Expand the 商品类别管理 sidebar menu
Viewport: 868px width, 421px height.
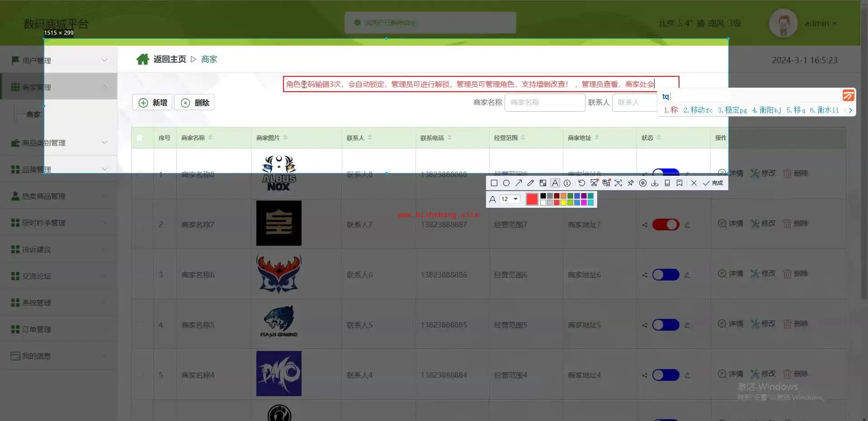[59, 143]
